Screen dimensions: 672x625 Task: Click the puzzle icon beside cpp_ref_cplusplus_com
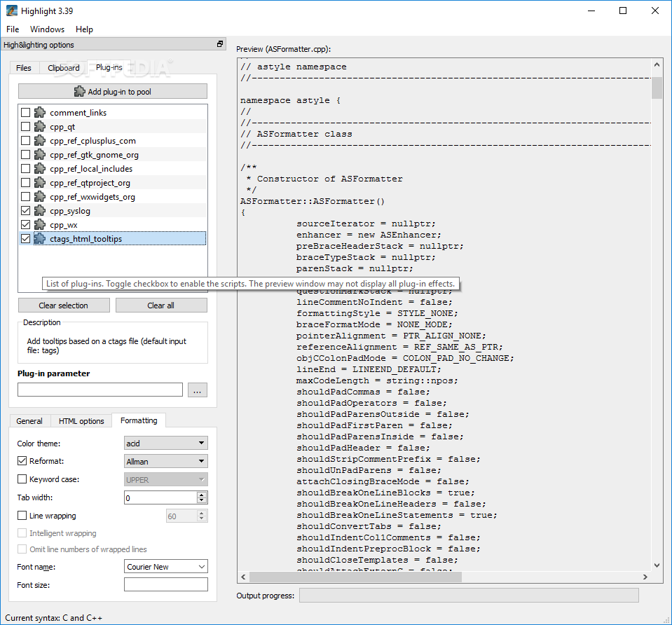40,141
